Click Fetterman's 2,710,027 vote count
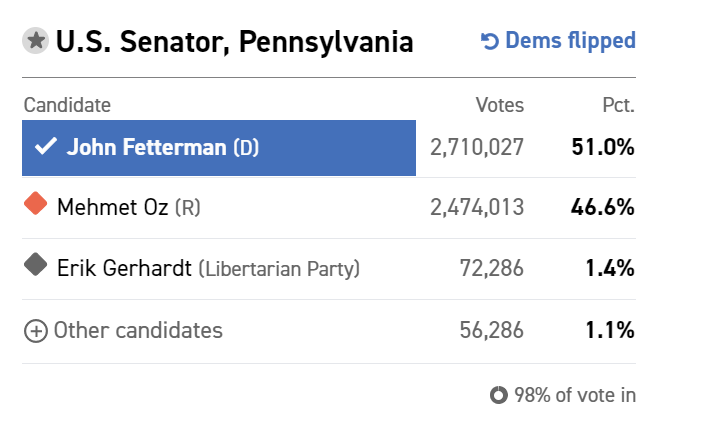 coord(477,148)
